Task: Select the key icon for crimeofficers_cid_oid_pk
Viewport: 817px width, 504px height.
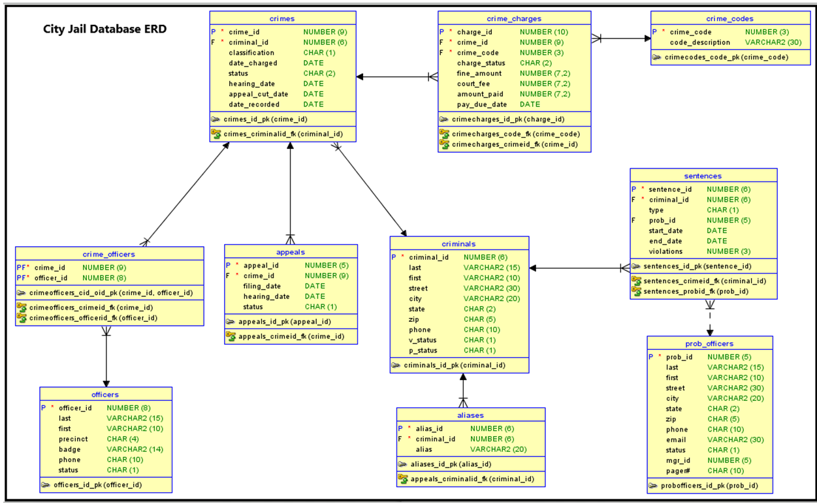Action: pyautogui.click(x=21, y=293)
